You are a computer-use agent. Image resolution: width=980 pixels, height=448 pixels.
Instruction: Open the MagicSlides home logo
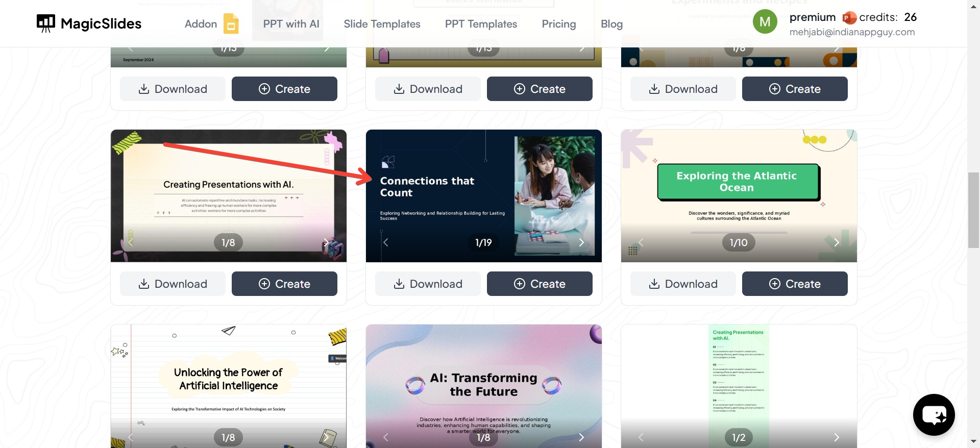coord(89,23)
